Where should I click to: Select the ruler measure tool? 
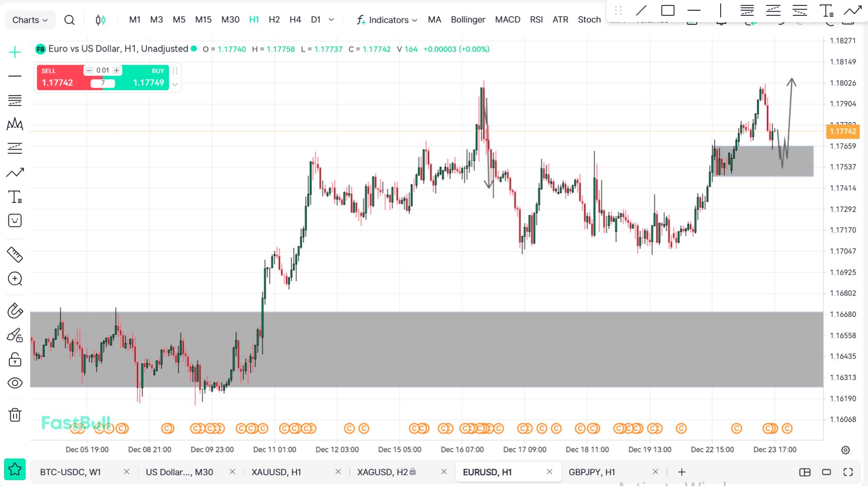click(15, 255)
